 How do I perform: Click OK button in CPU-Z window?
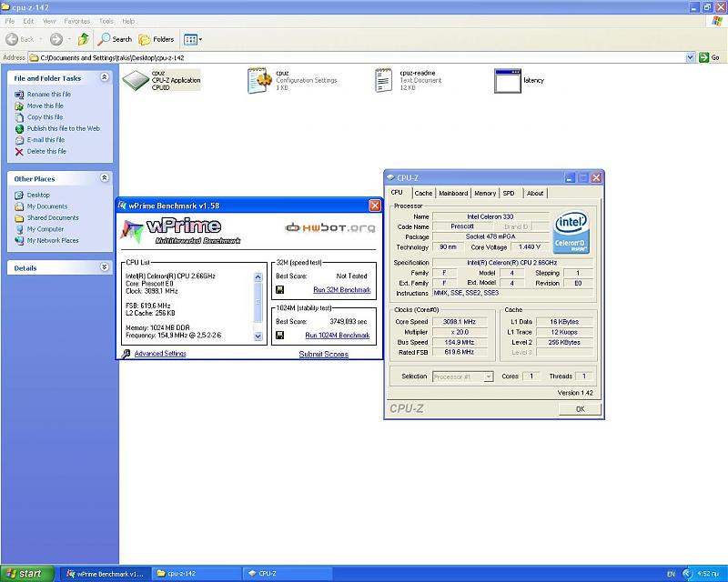click(x=580, y=409)
